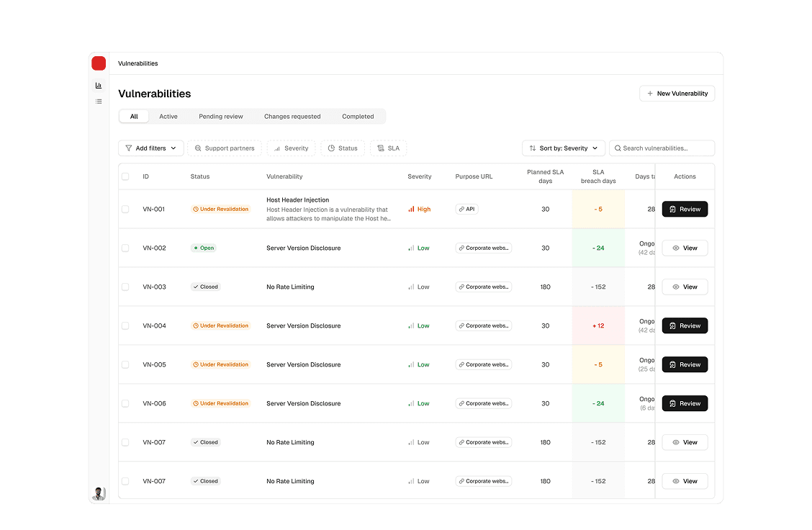
Task: Switch to the Active tab
Action: (168, 117)
